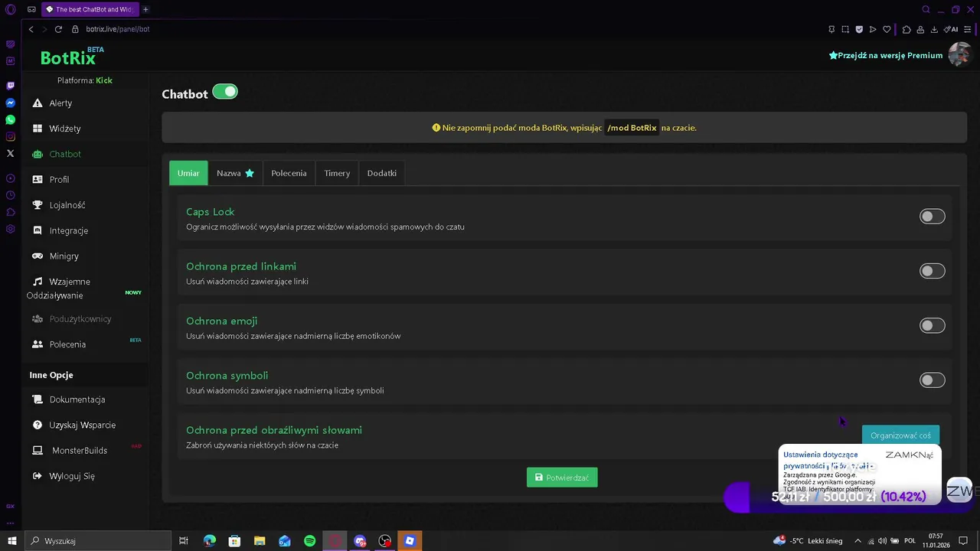Open File Explorer from the taskbar
The height and width of the screenshot is (551, 980).
coord(260,541)
